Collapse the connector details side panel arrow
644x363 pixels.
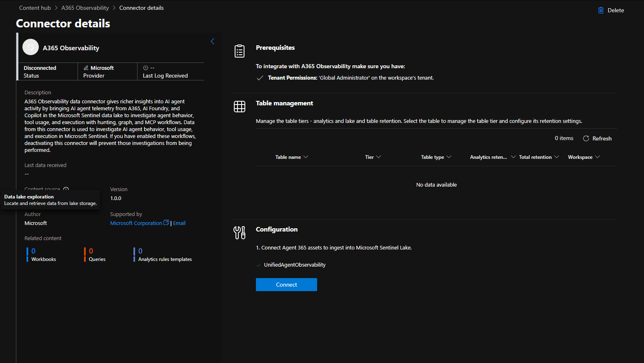212,41
